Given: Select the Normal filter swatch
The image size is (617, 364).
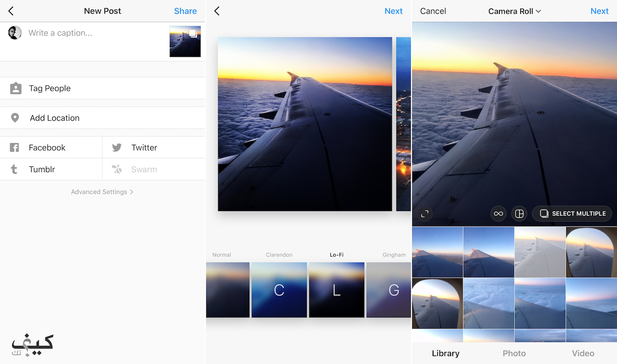Looking at the screenshot, I should click(x=228, y=290).
